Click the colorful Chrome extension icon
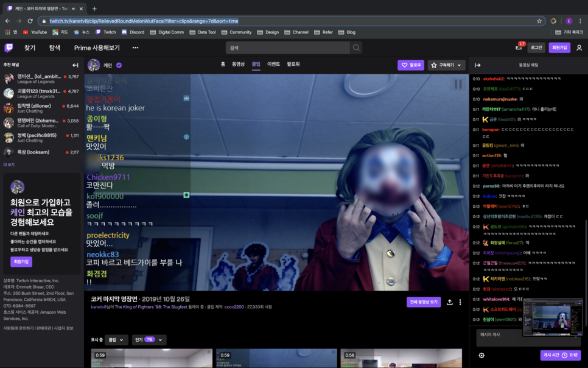The image size is (588, 368). [x=553, y=21]
